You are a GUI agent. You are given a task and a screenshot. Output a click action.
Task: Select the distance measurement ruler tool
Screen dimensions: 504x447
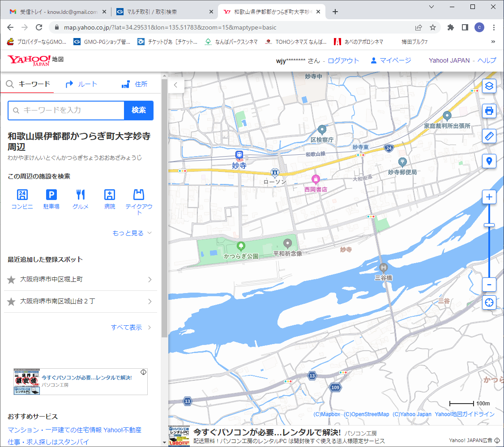pyautogui.click(x=489, y=136)
